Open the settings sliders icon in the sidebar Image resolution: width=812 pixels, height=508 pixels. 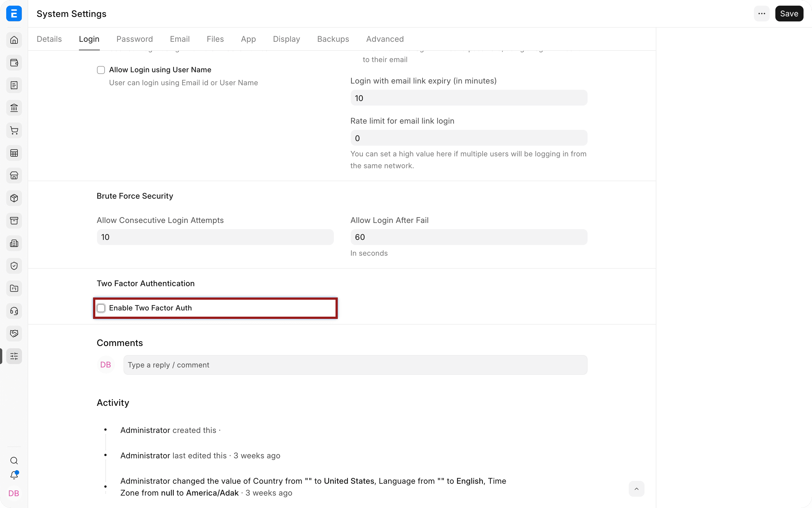(x=14, y=356)
